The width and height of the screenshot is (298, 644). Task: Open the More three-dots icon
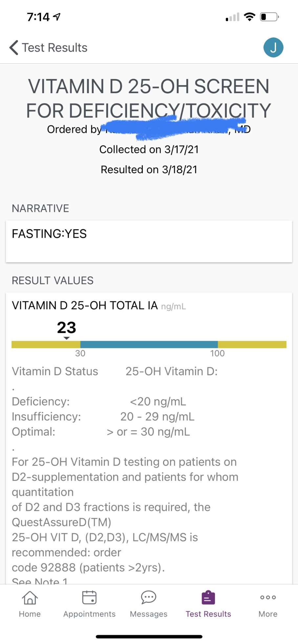[x=268, y=597]
